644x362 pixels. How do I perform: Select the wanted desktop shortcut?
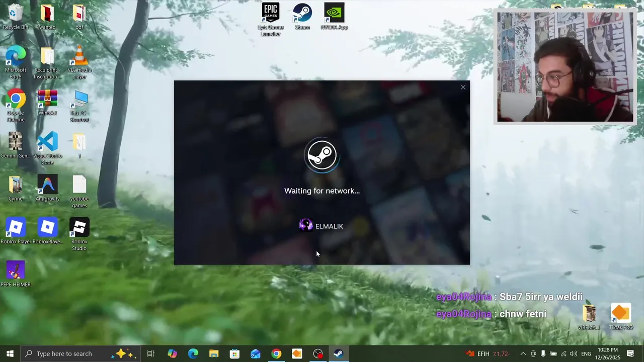47,17
